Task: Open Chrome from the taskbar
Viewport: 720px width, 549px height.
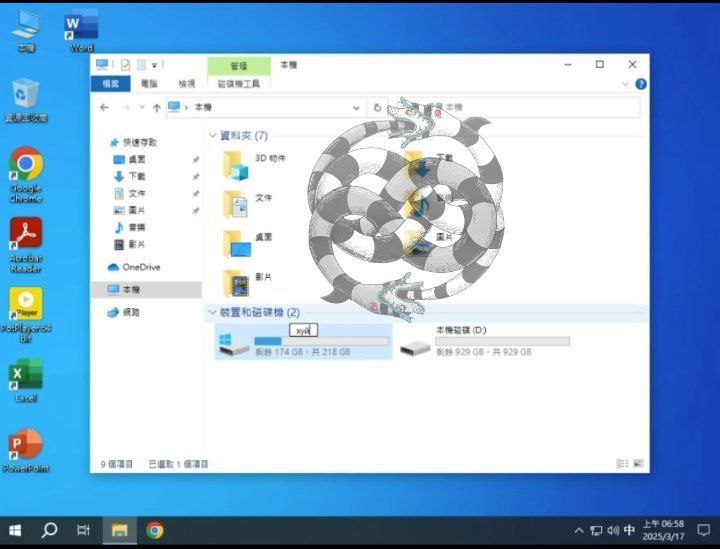Action: pos(155,531)
